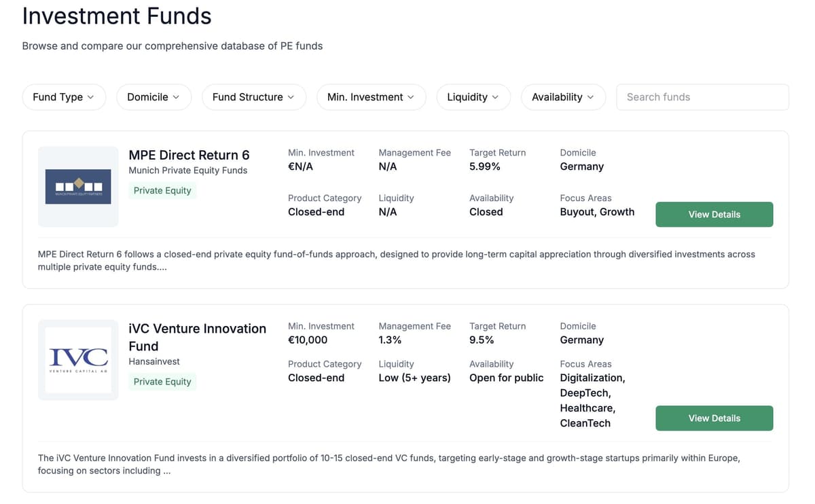Screen dimensions: 815x504
Task: Click the MPE fund description text
Action: [x=396, y=260]
